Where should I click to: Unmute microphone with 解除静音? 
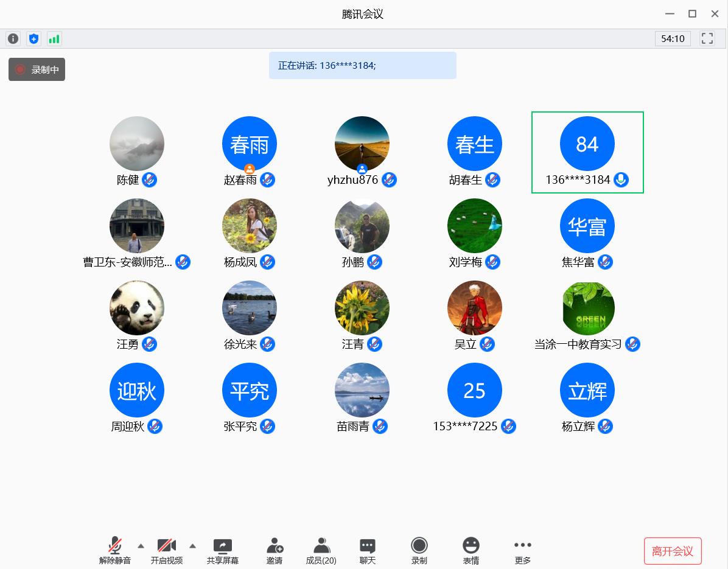tap(115, 551)
